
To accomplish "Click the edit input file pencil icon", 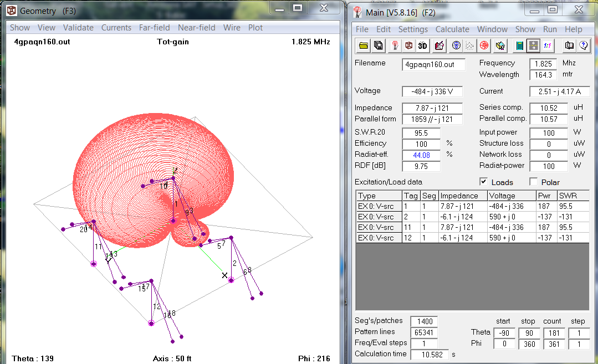I will [439, 46].
